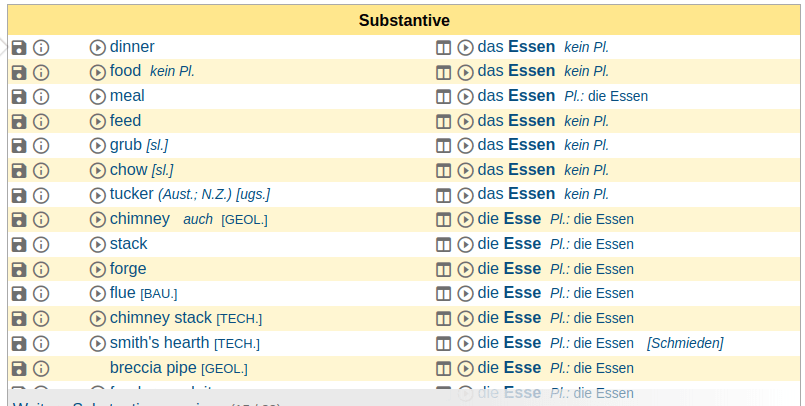Open the 'chimney stack' translation link
The image size is (805, 406).
(x=160, y=318)
